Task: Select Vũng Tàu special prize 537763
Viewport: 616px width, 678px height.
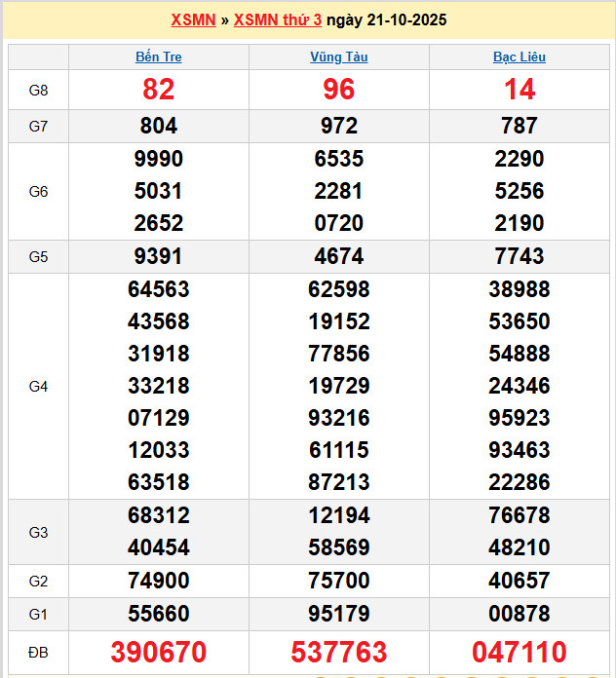Action: (x=339, y=652)
